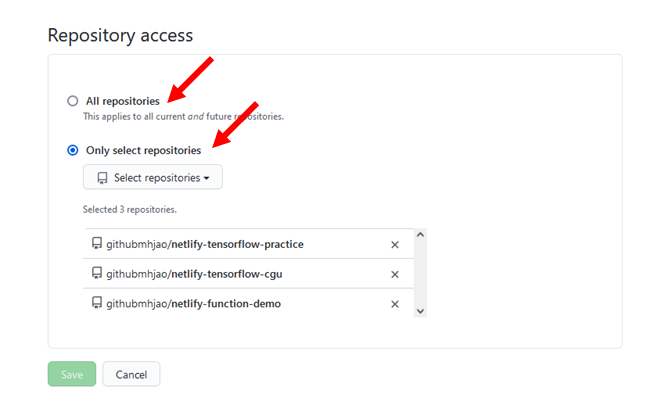This screenshot has width=657, height=405.
Task: Open the githubmhjao/netlify-function-demo repository entry
Action: (x=193, y=304)
